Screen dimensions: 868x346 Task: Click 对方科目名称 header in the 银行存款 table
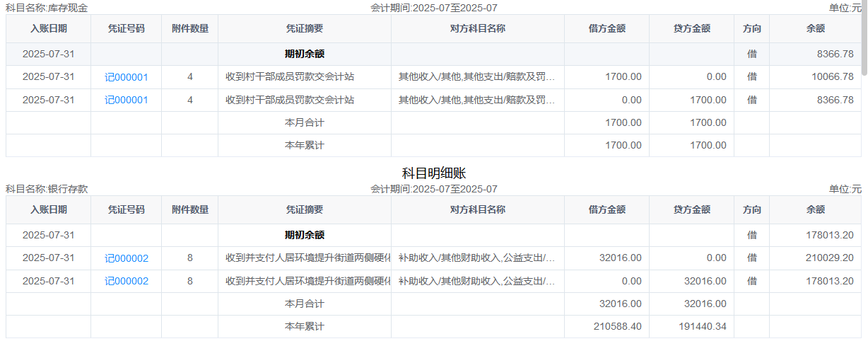(477, 210)
